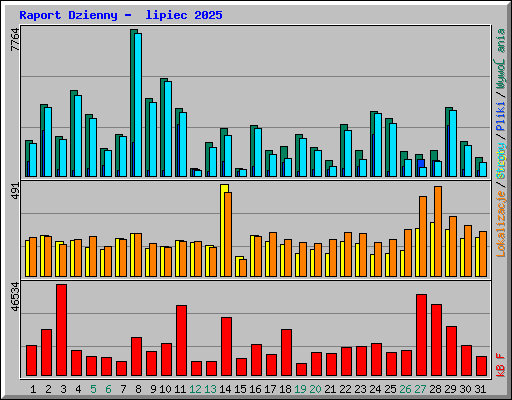Click the 491 scale value label
The image size is (512, 400).
point(15,191)
